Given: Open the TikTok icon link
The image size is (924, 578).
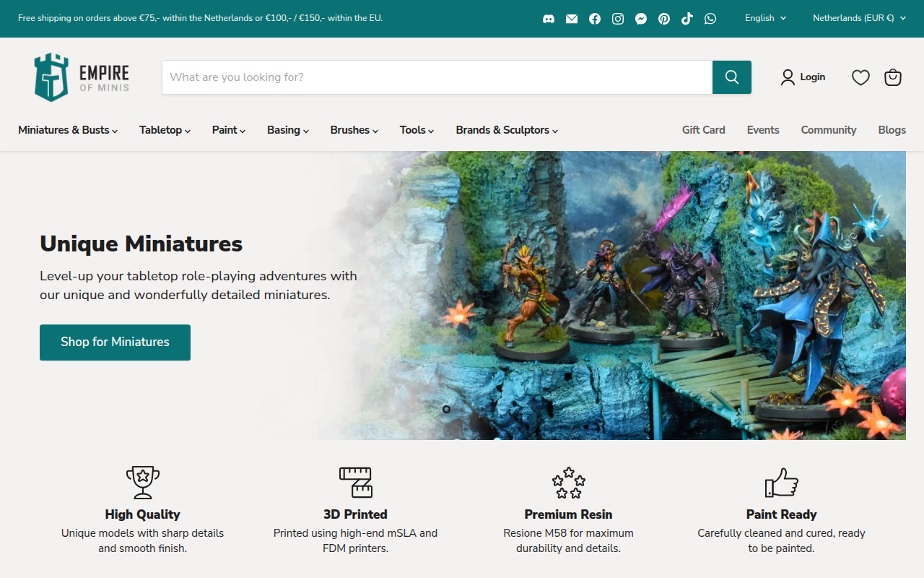Looking at the screenshot, I should [687, 19].
